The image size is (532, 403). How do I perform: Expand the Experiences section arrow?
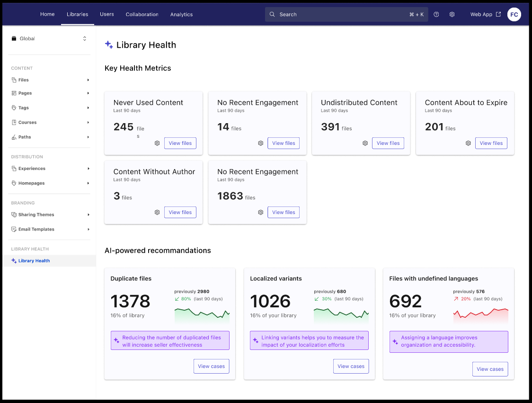coord(88,169)
